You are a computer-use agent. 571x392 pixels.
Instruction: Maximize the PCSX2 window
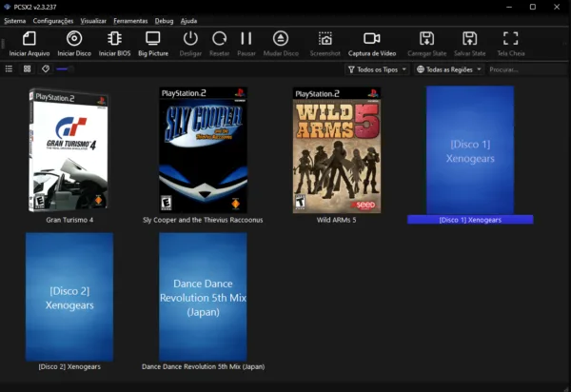coord(533,7)
